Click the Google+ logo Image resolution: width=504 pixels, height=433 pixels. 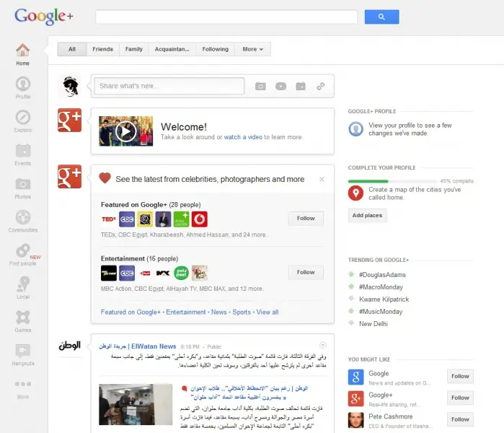[x=44, y=16]
